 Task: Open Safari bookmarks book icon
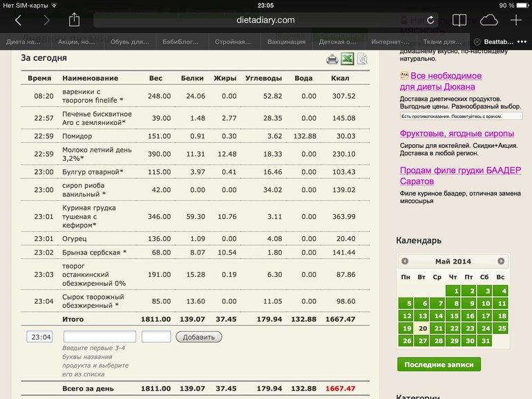pyautogui.click(x=459, y=20)
